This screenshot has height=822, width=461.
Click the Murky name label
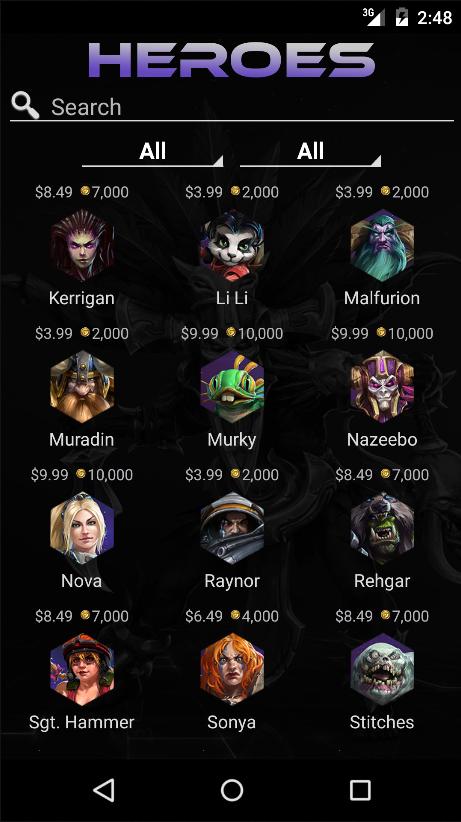point(232,439)
